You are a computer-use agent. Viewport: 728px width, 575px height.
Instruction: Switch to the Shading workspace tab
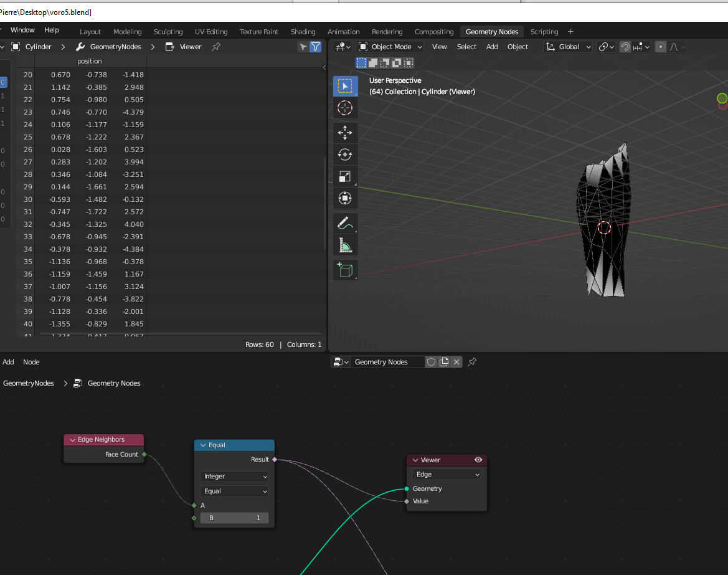pyautogui.click(x=303, y=32)
